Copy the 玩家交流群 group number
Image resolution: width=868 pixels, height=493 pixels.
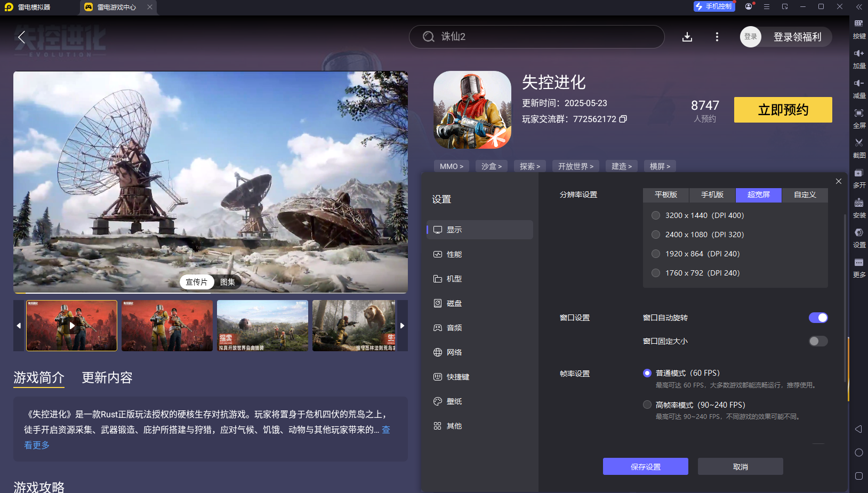623,119
